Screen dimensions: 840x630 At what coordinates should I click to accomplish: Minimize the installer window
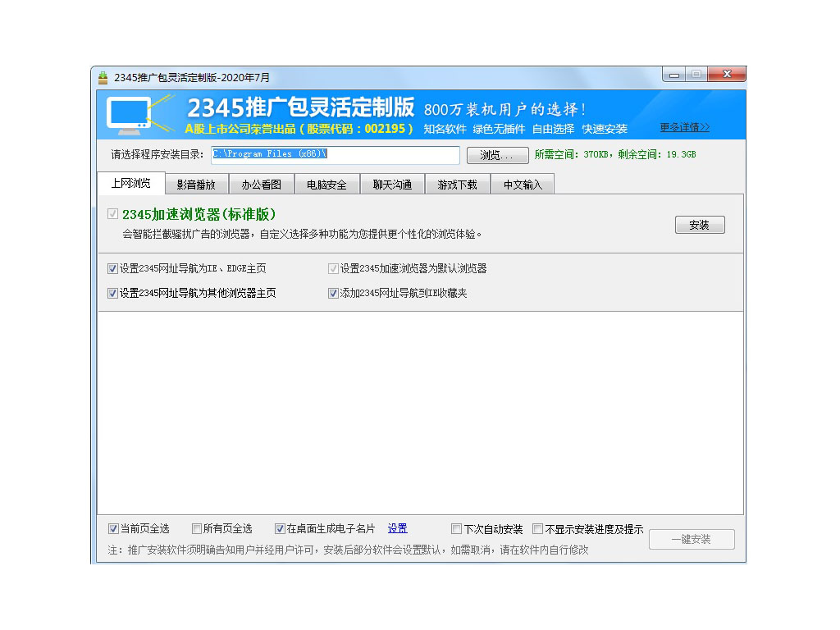[674, 75]
